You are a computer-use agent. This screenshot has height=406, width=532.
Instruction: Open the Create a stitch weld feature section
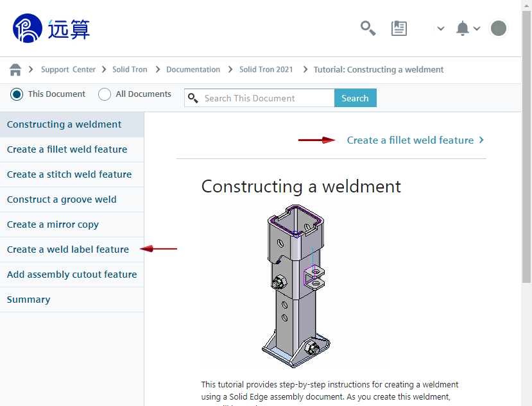[x=69, y=174]
